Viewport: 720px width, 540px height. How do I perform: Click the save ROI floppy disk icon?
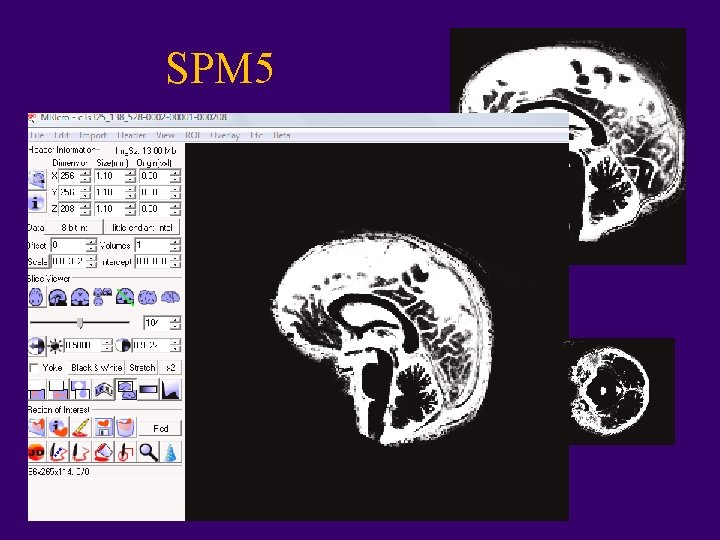(104, 428)
